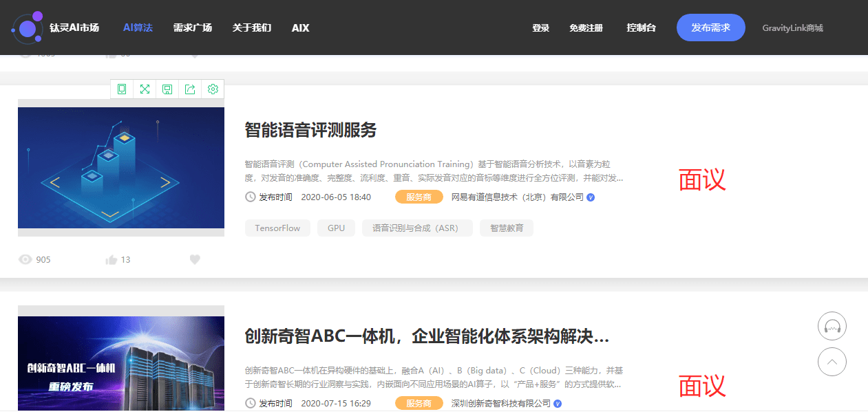This screenshot has height=414, width=868.
Task: Select the GPU tag
Action: (336, 228)
